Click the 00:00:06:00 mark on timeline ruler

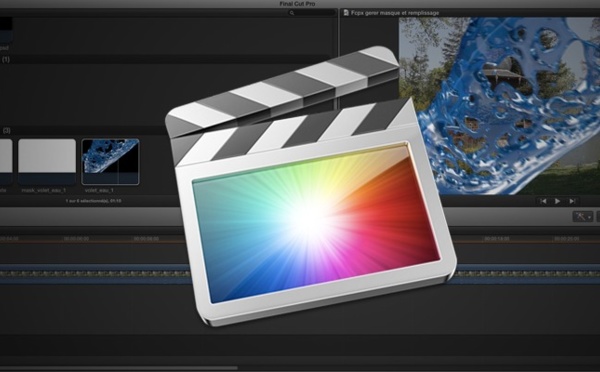(x=77, y=238)
